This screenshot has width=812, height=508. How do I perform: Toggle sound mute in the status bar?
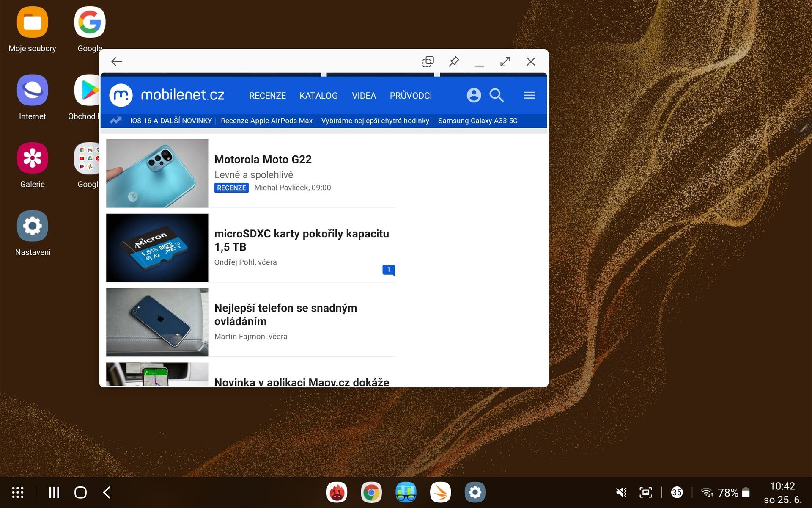coord(621,492)
